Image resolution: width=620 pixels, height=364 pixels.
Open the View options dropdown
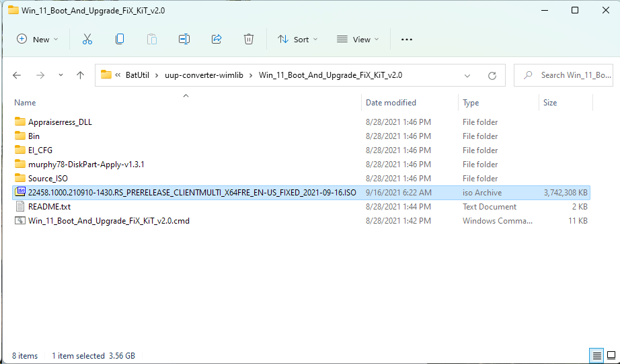(x=358, y=40)
